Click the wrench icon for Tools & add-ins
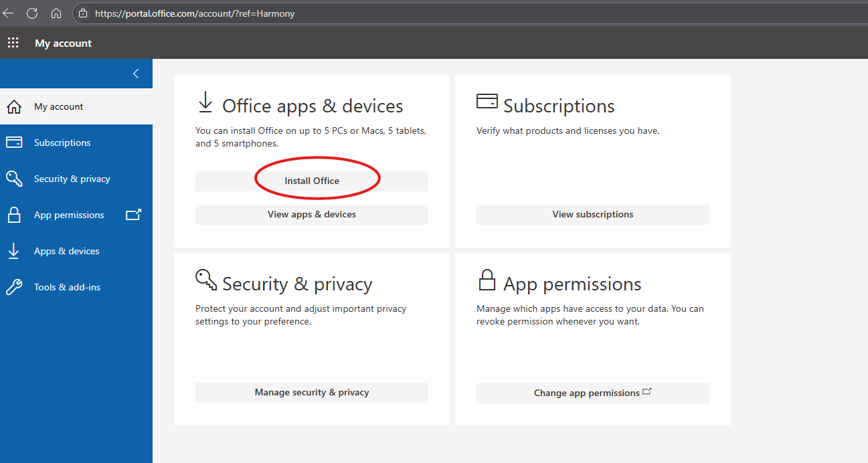Screen dimensions: 868x463 [13, 287]
